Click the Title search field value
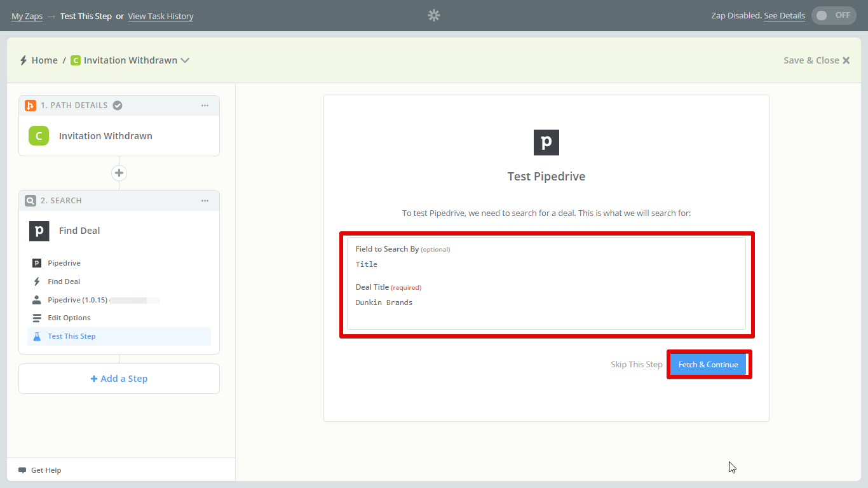Viewport: 868px width, 488px height. click(367, 264)
